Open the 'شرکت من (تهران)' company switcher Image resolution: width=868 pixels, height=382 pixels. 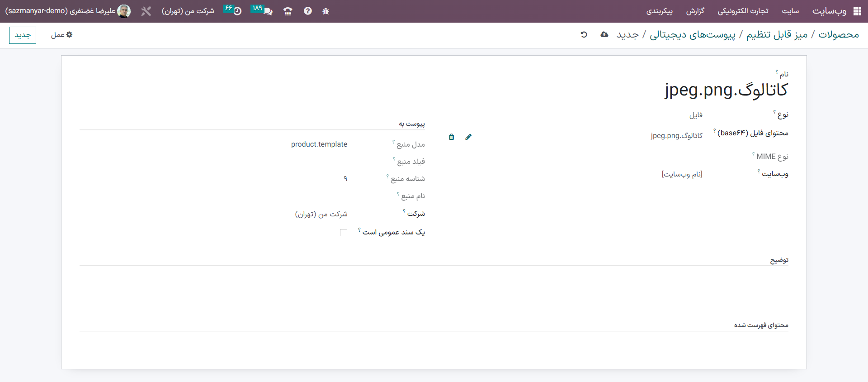tap(188, 11)
